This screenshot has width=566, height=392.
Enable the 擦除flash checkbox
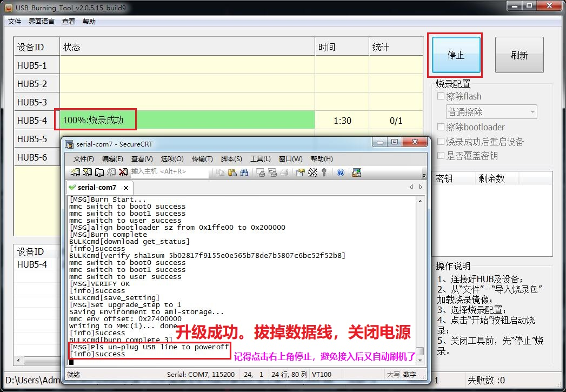point(441,96)
